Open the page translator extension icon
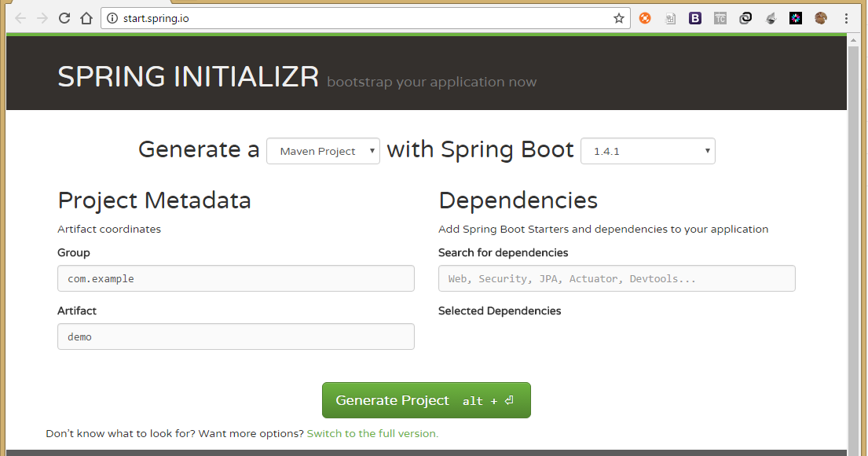This screenshot has height=456, width=868. click(670, 17)
